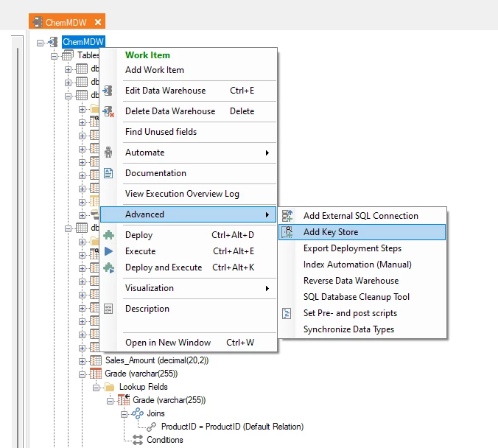
Task: Select Reverse Data Warehouse
Action: pos(362,281)
